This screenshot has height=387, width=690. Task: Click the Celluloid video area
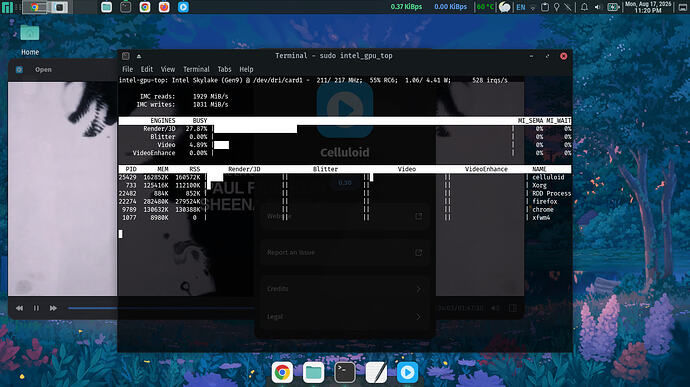(62, 188)
